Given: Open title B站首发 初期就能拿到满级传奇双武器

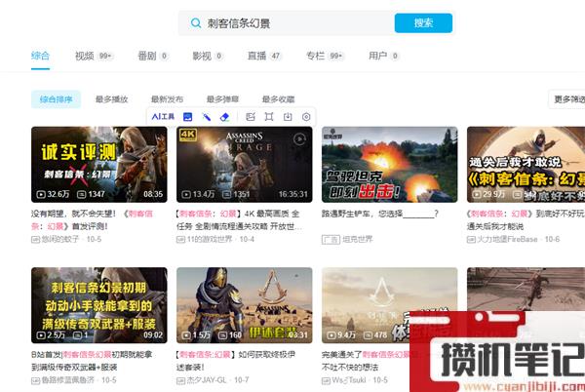Looking at the screenshot, I should [x=92, y=361].
